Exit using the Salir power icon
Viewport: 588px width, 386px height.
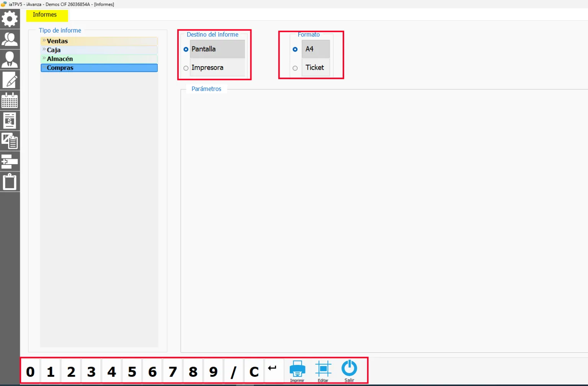(349, 371)
